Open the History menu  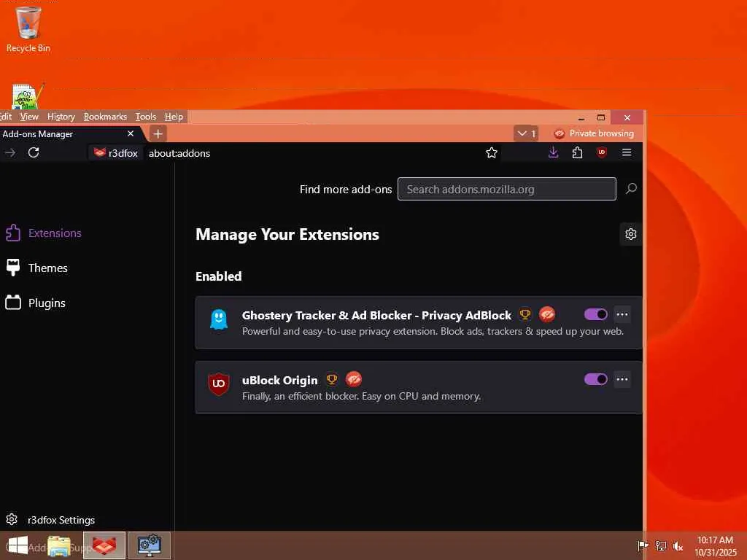pos(61,117)
